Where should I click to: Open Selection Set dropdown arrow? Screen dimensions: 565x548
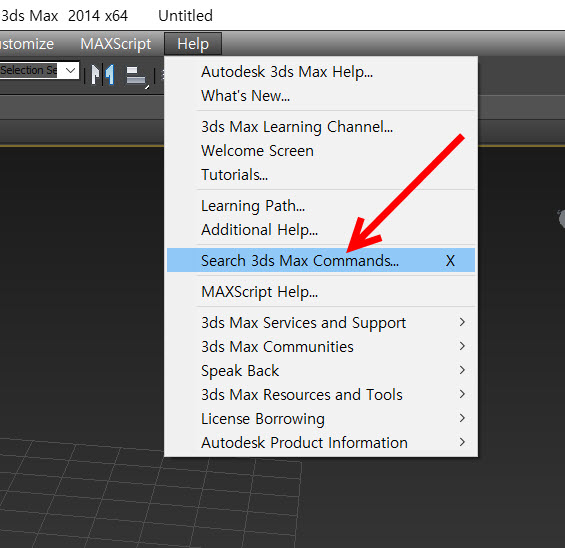point(71,70)
